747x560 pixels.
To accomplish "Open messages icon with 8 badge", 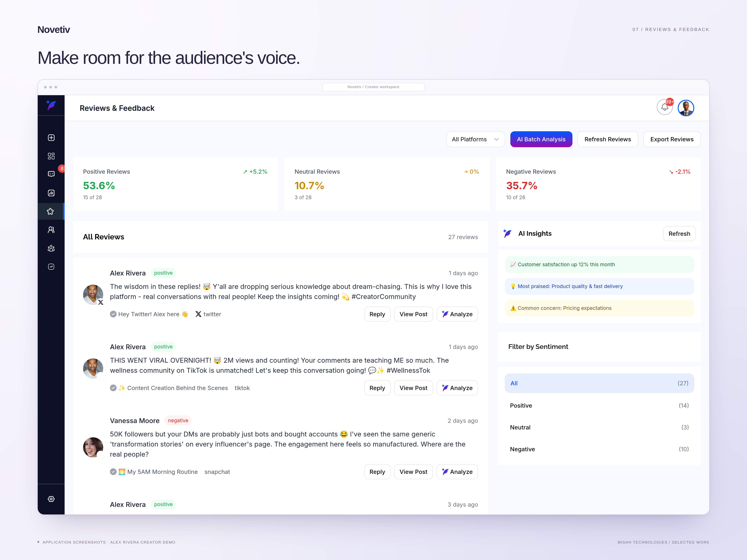I will [x=51, y=174].
